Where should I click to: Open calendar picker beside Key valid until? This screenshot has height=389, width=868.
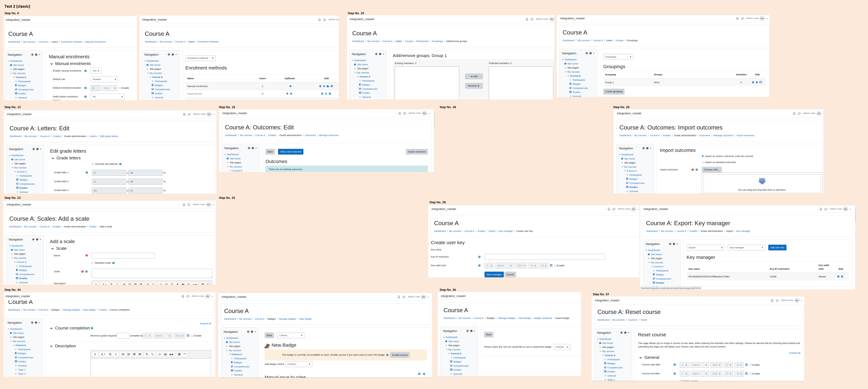tap(551, 266)
